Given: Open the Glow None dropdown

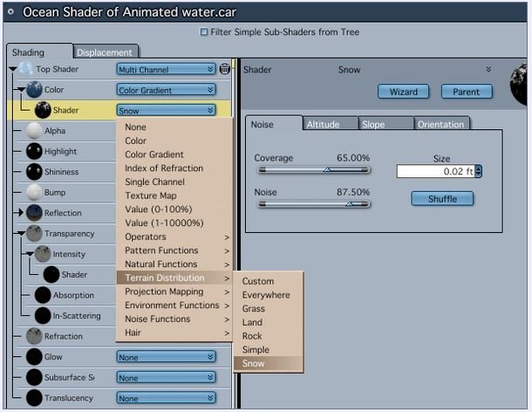Looking at the screenshot, I should pyautogui.click(x=167, y=357).
